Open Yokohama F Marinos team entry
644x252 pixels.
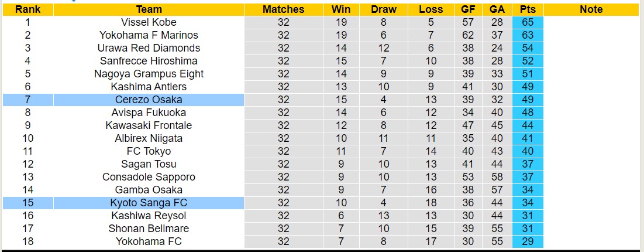point(149,35)
